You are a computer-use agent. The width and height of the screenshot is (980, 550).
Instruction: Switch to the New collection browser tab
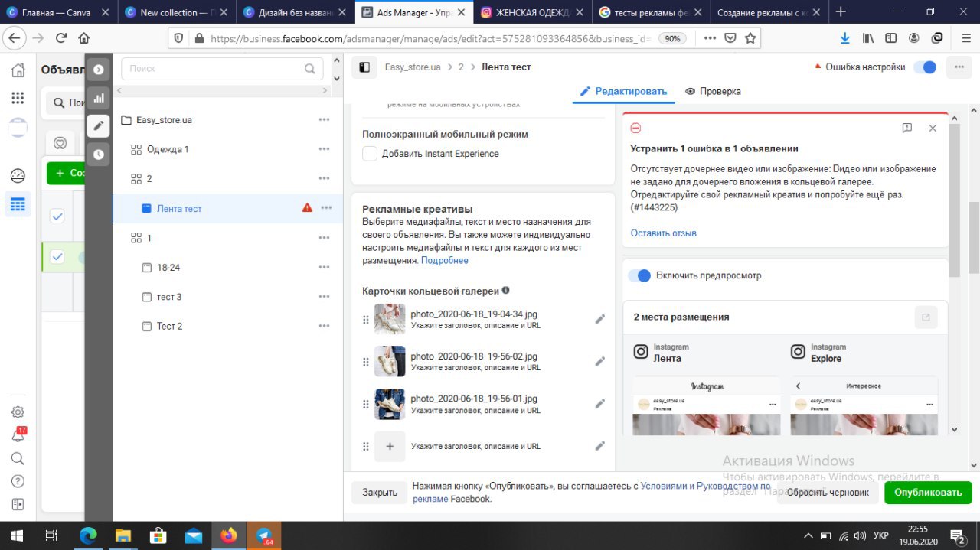(176, 12)
